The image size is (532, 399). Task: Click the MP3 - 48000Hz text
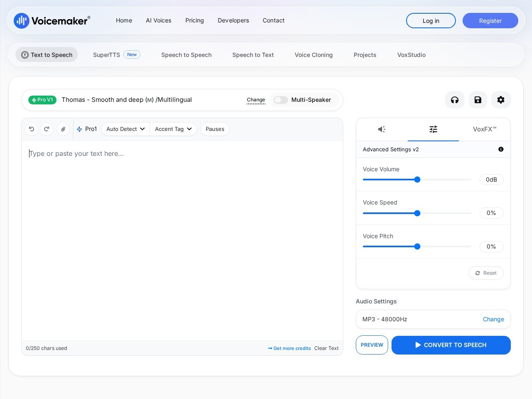coord(385,319)
